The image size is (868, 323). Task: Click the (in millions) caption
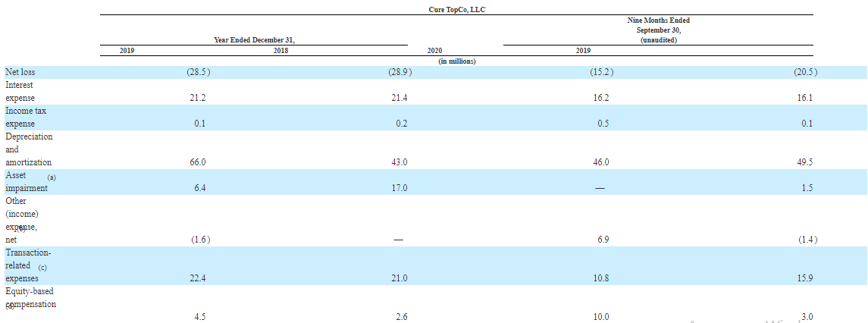pyautogui.click(x=456, y=61)
